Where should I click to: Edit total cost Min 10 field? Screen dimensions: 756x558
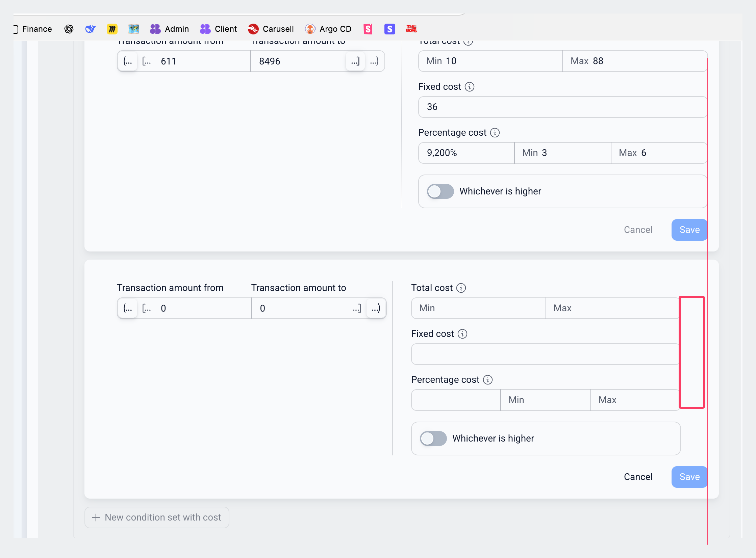point(490,61)
